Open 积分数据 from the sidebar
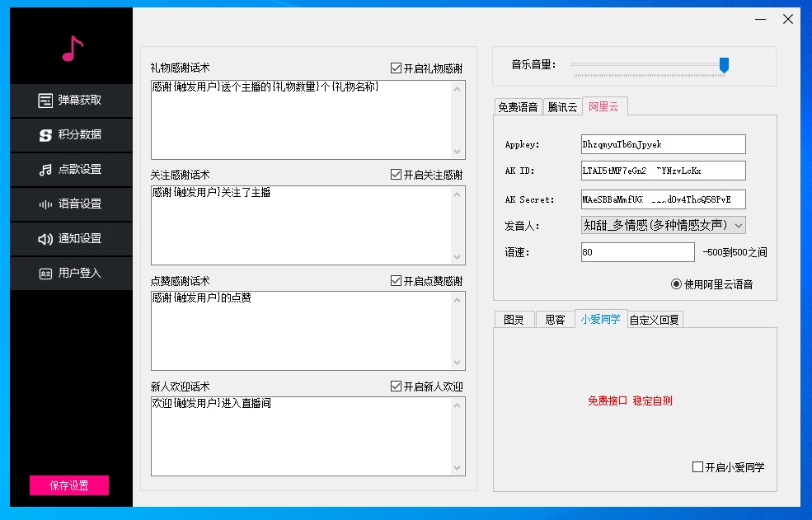This screenshot has height=520, width=812. click(71, 135)
